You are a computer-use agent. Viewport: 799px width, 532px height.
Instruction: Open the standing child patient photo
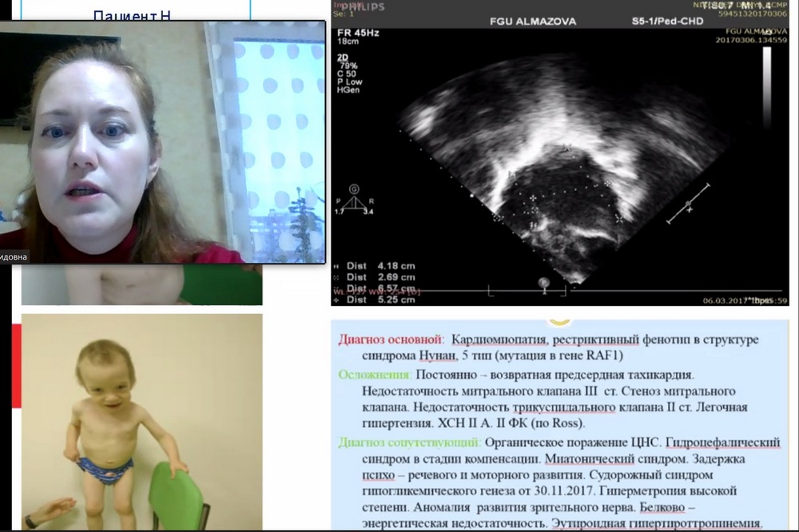[x=141, y=421]
